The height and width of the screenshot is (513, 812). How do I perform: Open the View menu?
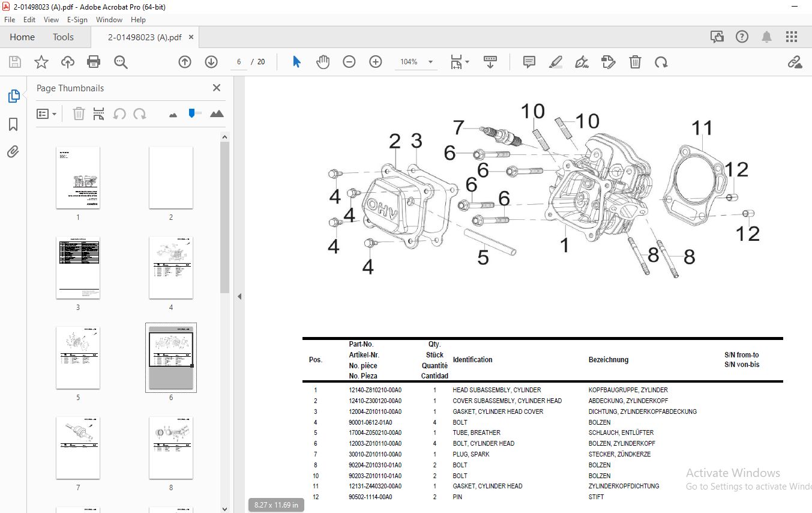click(52, 20)
